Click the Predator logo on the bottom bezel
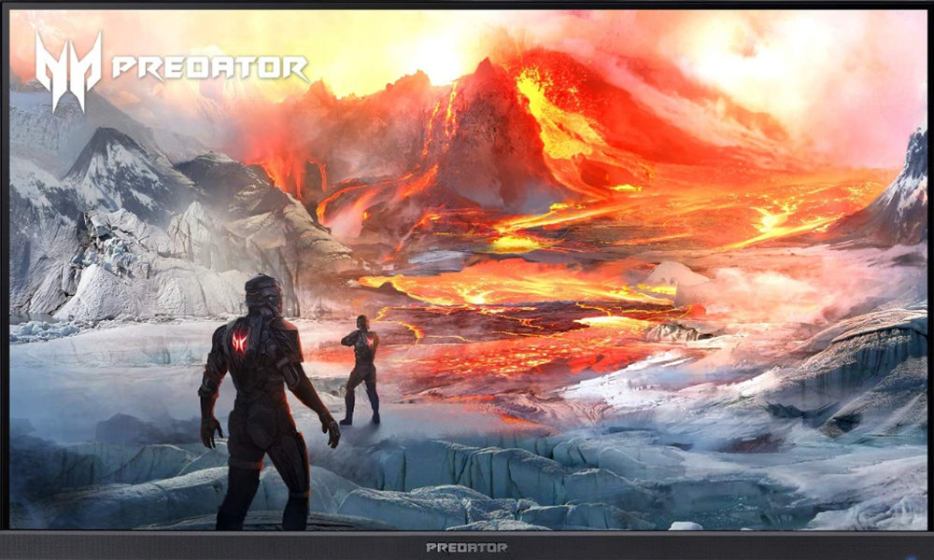The height and width of the screenshot is (560, 934). pyautogui.click(x=467, y=547)
